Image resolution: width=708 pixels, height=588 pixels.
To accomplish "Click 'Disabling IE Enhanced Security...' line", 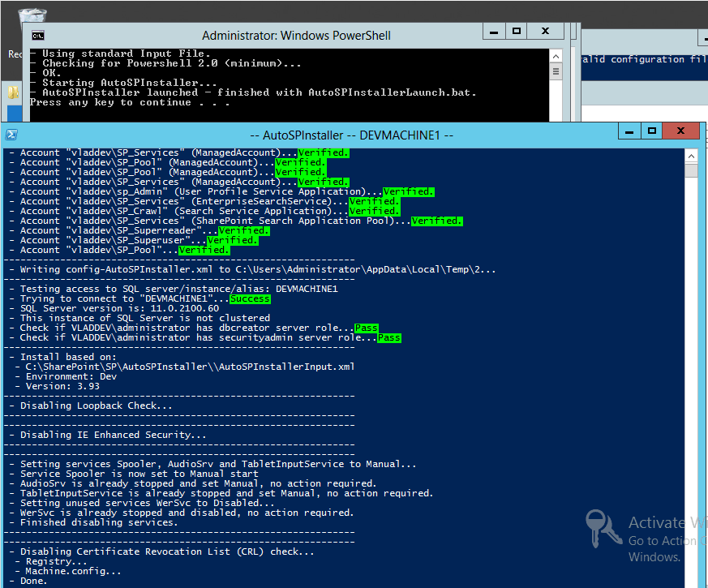I will tap(108, 435).
